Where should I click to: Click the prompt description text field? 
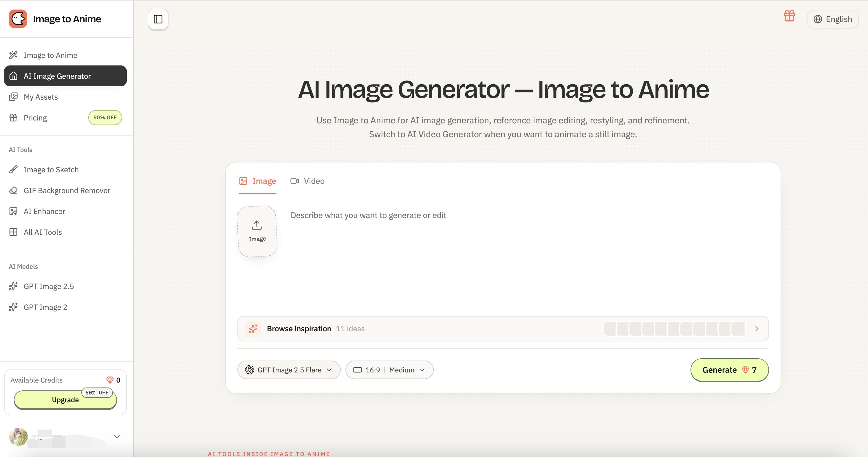click(x=529, y=256)
